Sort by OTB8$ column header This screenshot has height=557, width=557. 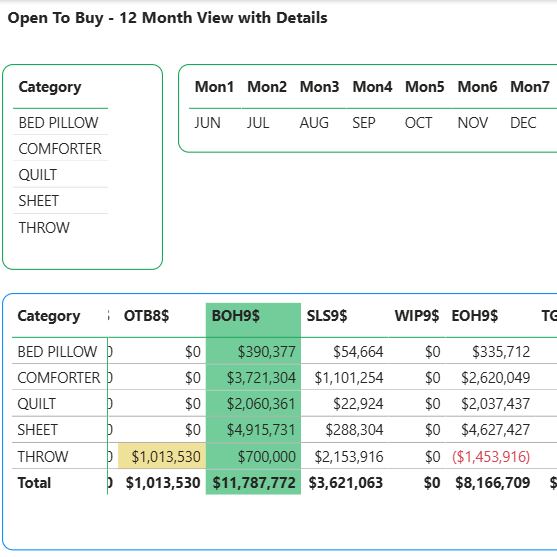[146, 315]
